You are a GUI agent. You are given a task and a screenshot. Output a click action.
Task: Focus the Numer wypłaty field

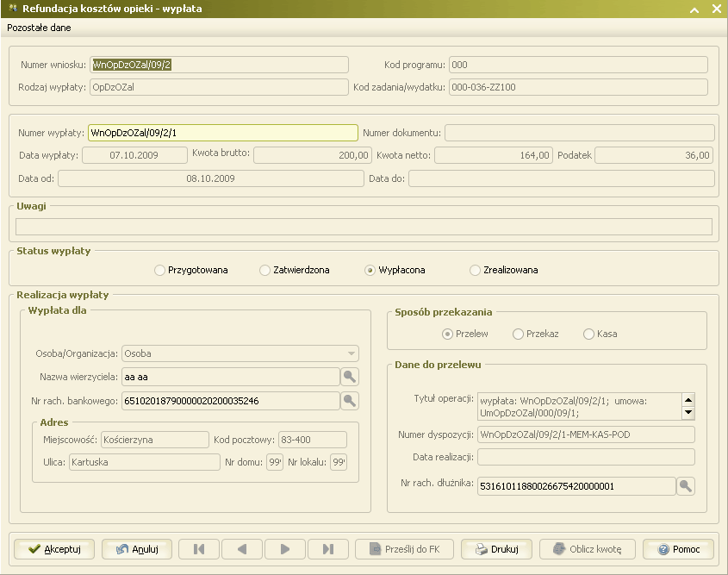(223, 133)
